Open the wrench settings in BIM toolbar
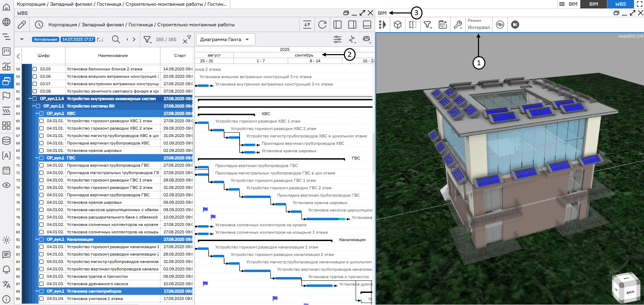 pos(458,25)
